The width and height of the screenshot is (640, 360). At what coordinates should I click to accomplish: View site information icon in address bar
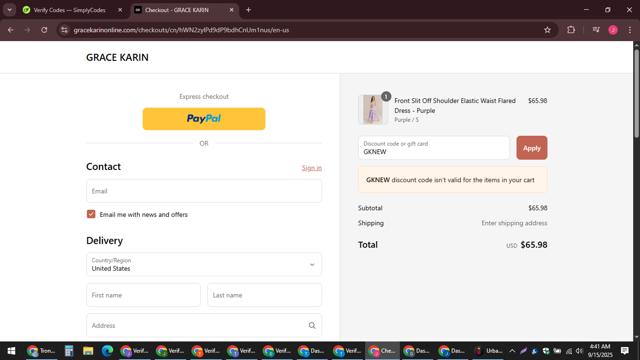(64, 30)
